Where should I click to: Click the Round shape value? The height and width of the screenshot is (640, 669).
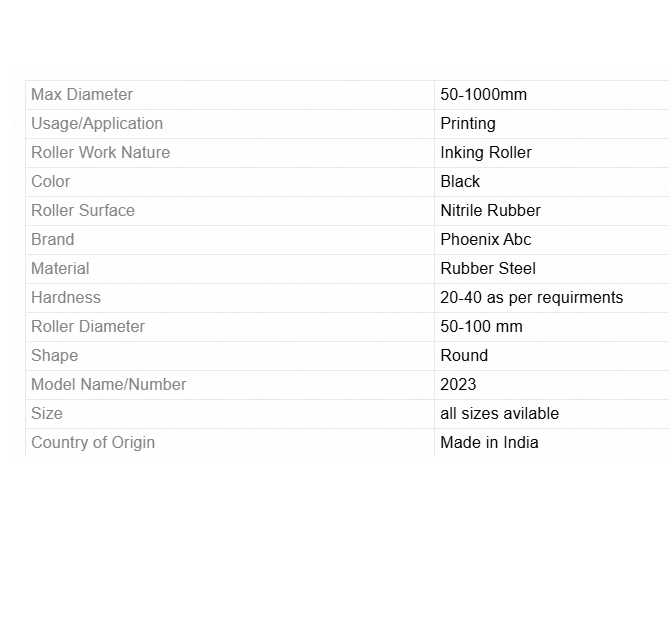[x=464, y=356]
